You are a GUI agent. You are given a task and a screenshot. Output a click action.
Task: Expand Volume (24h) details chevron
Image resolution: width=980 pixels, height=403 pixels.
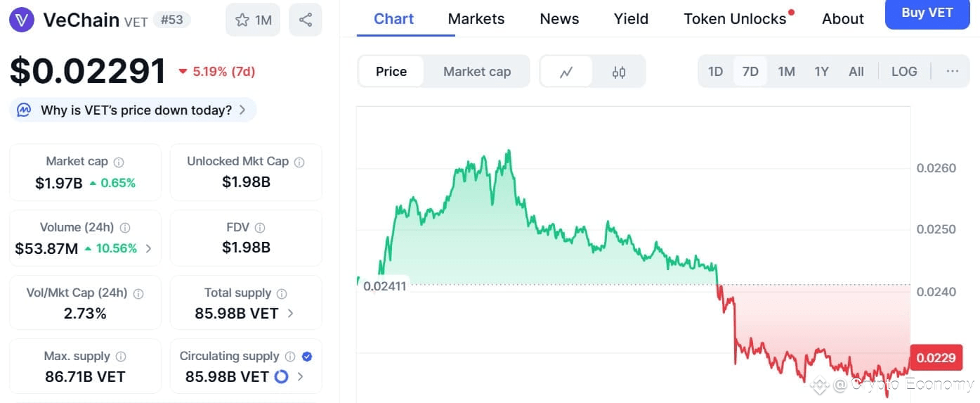(148, 248)
